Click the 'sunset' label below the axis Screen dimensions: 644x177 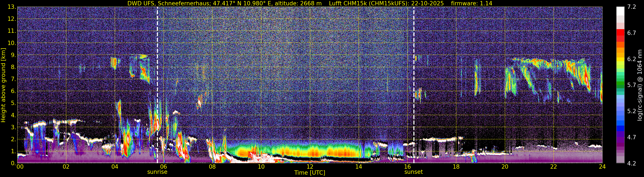point(414,172)
